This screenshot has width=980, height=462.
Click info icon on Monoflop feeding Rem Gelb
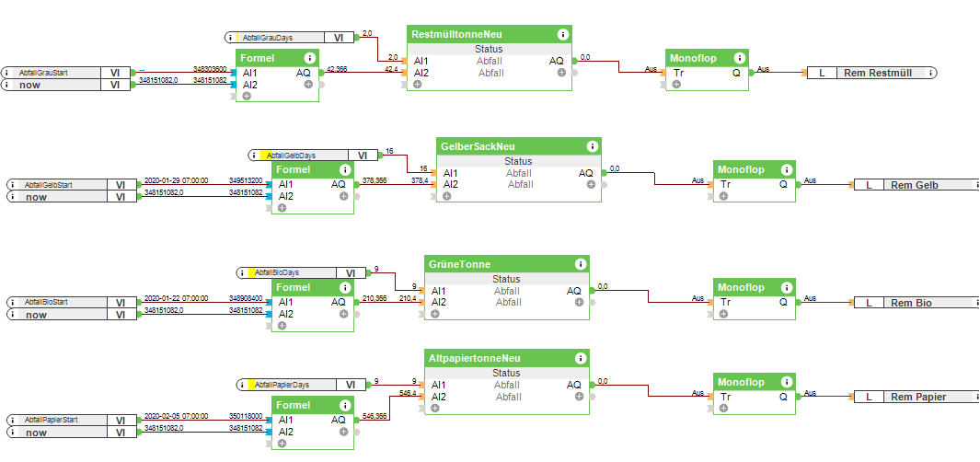click(x=786, y=169)
